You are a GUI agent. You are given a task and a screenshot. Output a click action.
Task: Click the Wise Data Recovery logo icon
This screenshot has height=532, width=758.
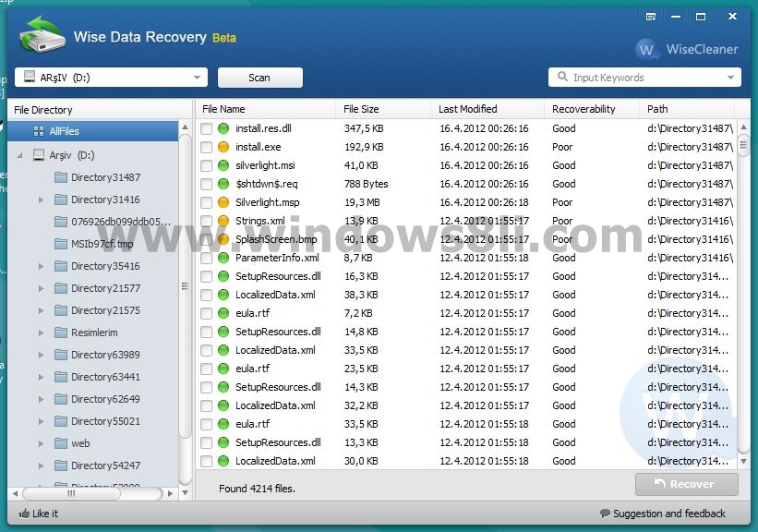tap(42, 34)
